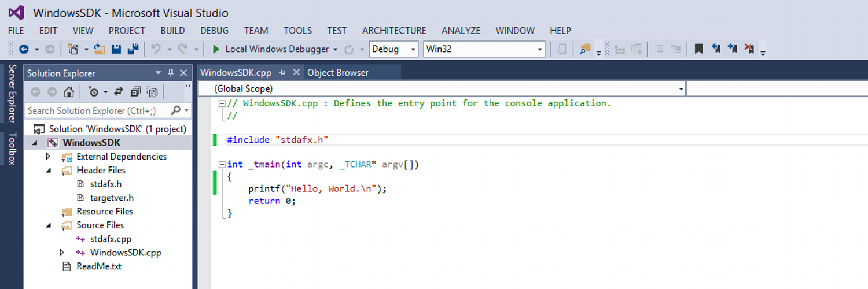The height and width of the screenshot is (289, 868).
Task: Click the Find in Files folder icon
Action: (585, 49)
